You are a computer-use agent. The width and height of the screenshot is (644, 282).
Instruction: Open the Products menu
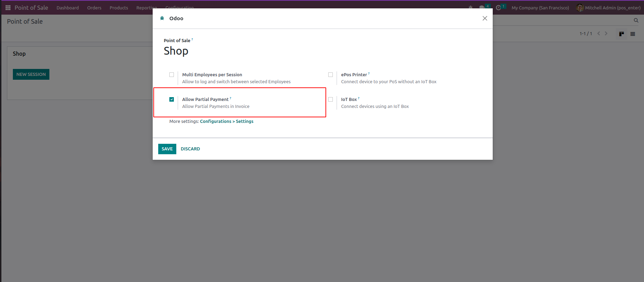(119, 8)
